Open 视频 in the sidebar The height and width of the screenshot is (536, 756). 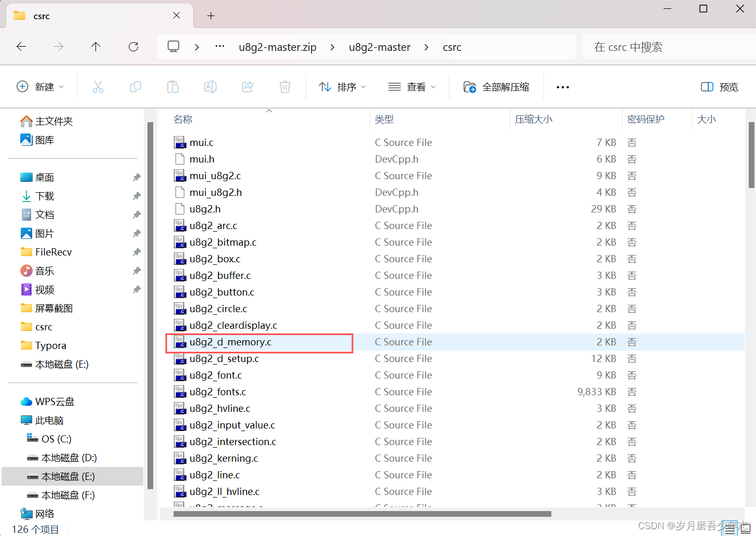coord(37,289)
